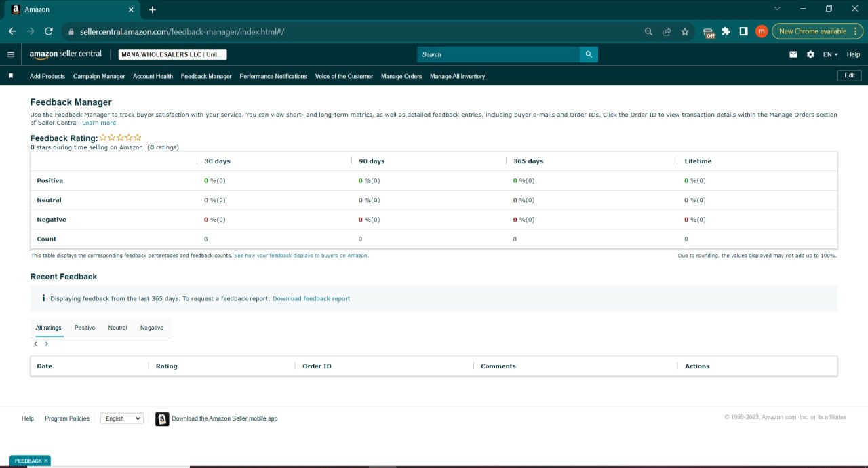Open Chrome's tab search chevron

[x=777, y=9]
